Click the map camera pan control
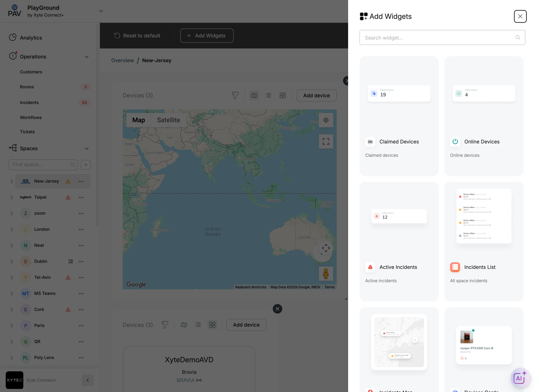The height and width of the screenshot is (392, 535). pyautogui.click(x=326, y=248)
